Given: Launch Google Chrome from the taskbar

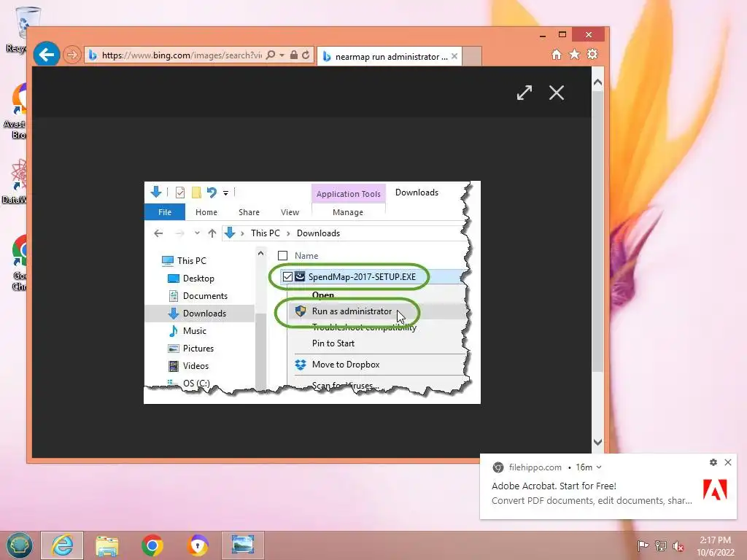Looking at the screenshot, I should (x=152, y=545).
